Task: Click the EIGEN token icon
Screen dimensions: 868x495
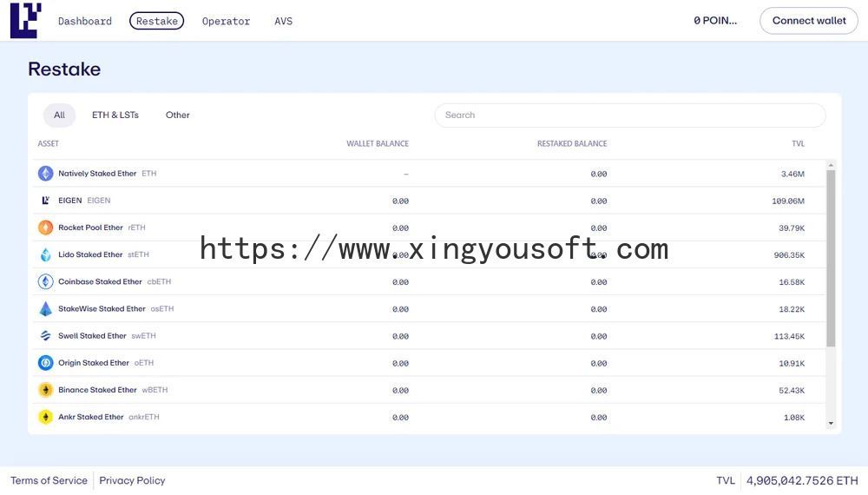Action: tap(45, 201)
